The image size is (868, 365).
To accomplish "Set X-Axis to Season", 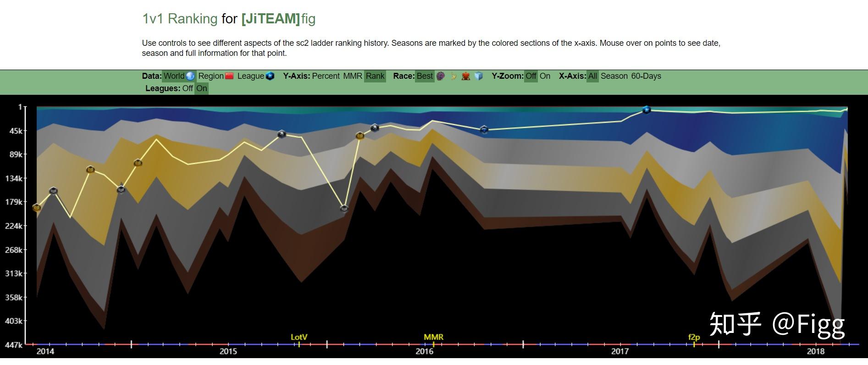I will pyautogui.click(x=614, y=76).
